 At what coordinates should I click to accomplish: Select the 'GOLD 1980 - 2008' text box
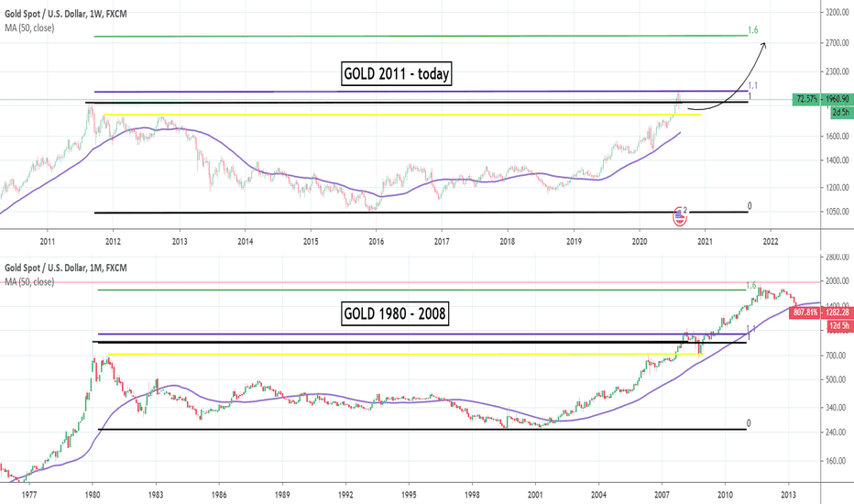pos(395,313)
